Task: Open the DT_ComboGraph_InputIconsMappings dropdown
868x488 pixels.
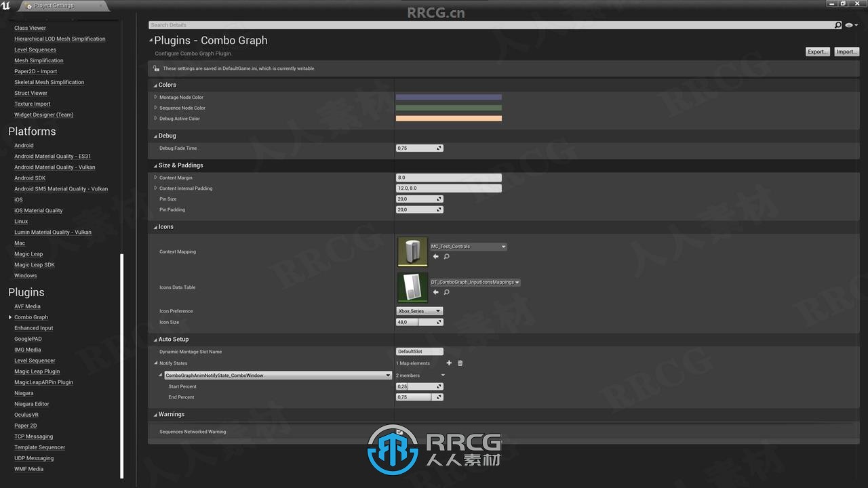Action: pos(475,283)
